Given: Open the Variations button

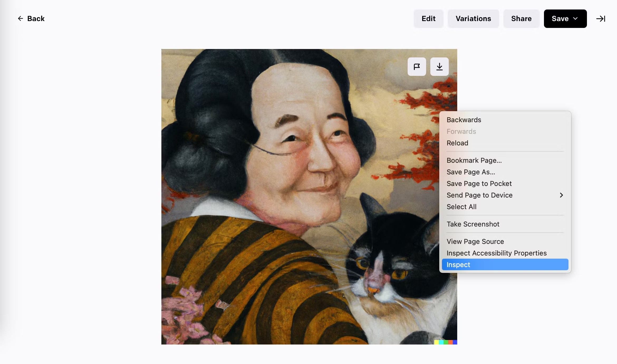Looking at the screenshot, I should point(473,19).
